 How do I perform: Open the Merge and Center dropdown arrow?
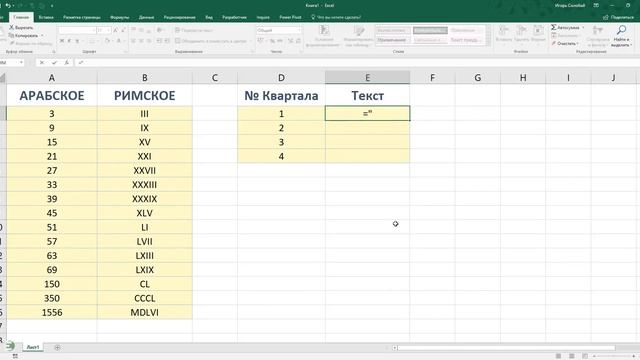pyautogui.click(x=250, y=41)
